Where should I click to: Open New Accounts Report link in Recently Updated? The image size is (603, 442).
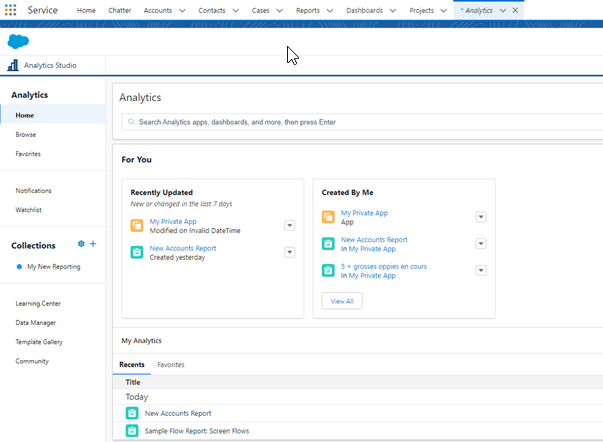(183, 248)
